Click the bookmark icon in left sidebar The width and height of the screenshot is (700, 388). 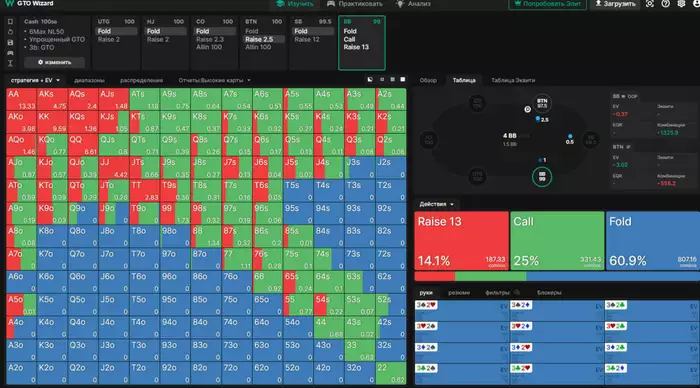(x=10, y=21)
